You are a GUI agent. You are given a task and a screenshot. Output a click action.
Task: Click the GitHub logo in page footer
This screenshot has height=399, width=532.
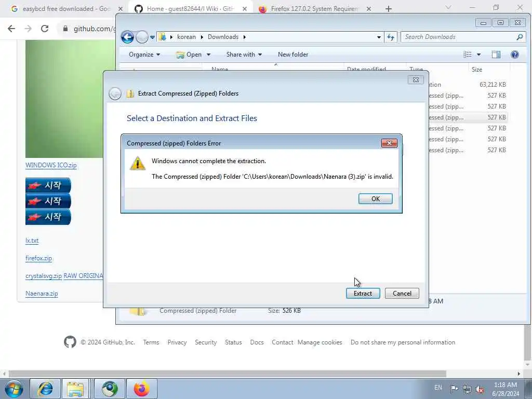click(70, 342)
